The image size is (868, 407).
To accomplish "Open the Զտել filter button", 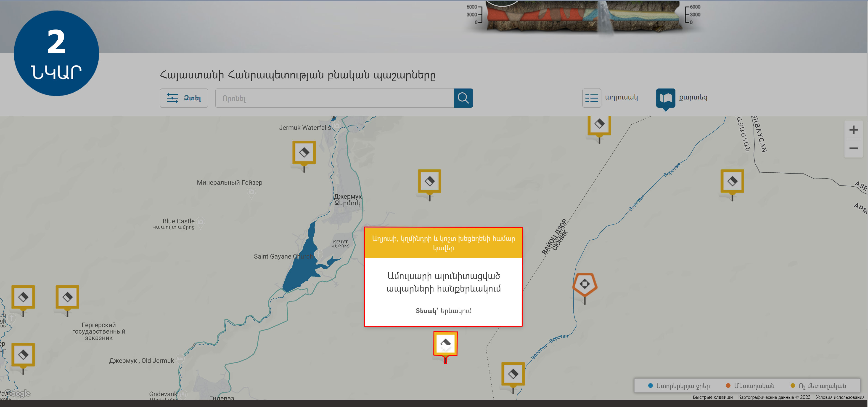I will tap(184, 98).
